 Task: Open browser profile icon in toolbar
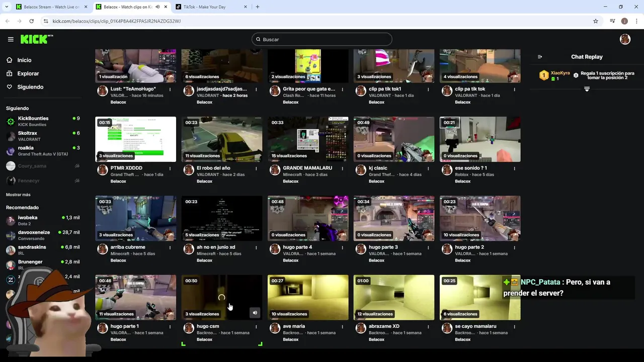[624, 21]
